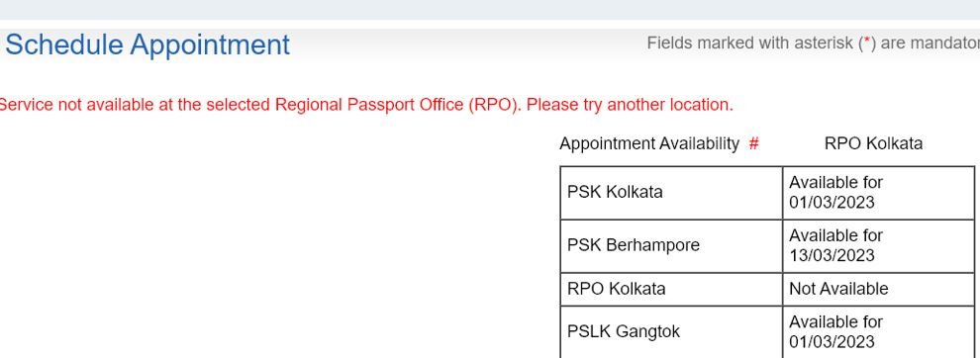Image resolution: width=980 pixels, height=358 pixels.
Task: Select the PSK Berhampore table cell
Action: (x=670, y=245)
